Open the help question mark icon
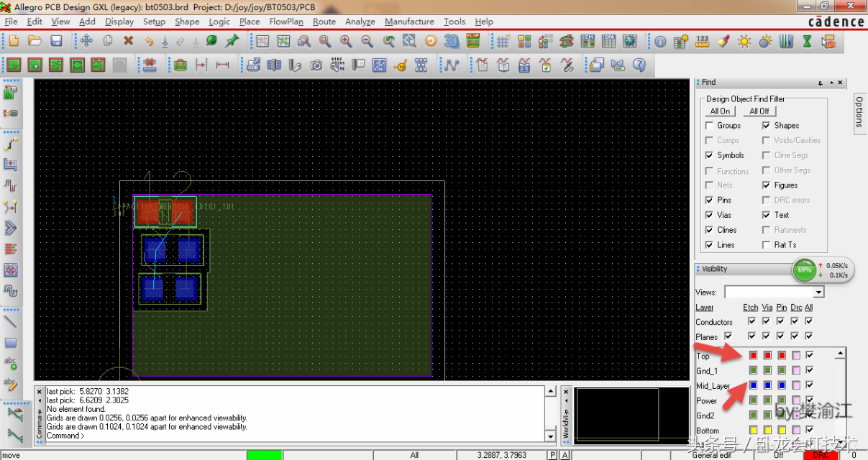The width and height of the screenshot is (868, 460). [639, 65]
